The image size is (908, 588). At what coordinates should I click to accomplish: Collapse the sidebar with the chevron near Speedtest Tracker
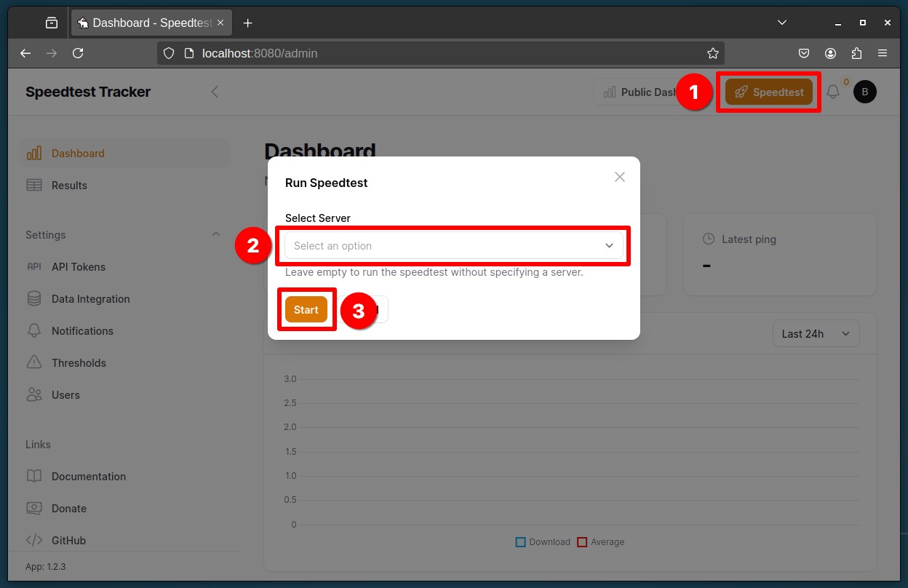point(215,92)
